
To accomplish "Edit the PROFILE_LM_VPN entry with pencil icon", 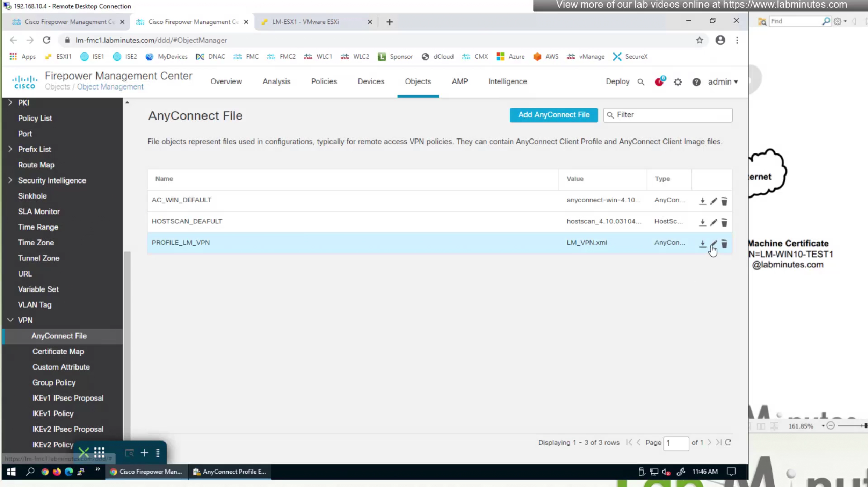I will [x=713, y=243].
